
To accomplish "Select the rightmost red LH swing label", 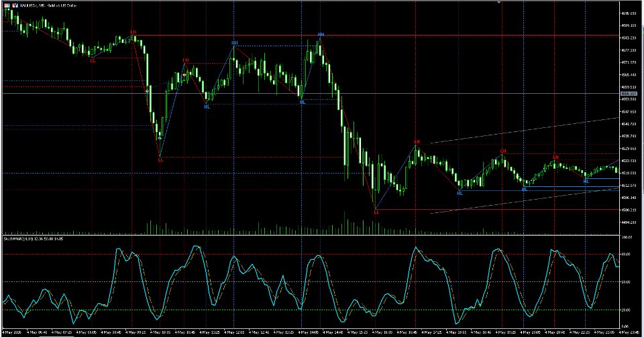I will coord(555,157).
